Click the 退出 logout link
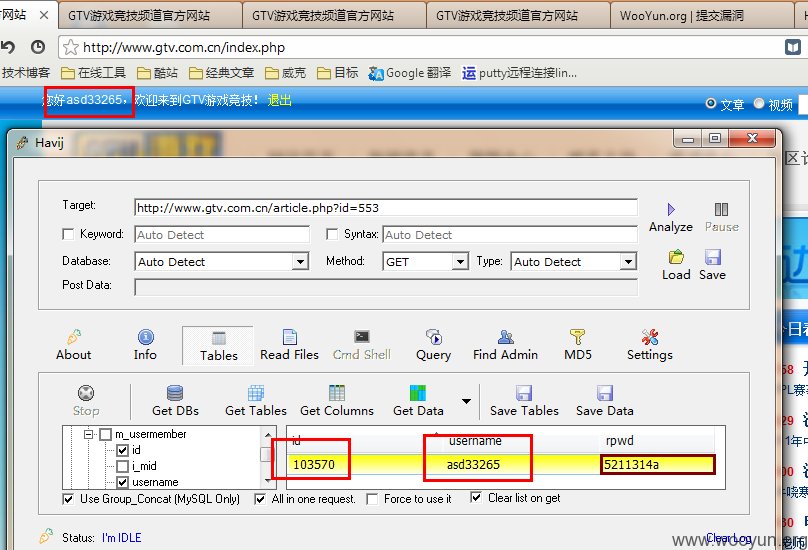Image resolution: width=808 pixels, height=550 pixels. pyautogui.click(x=280, y=100)
